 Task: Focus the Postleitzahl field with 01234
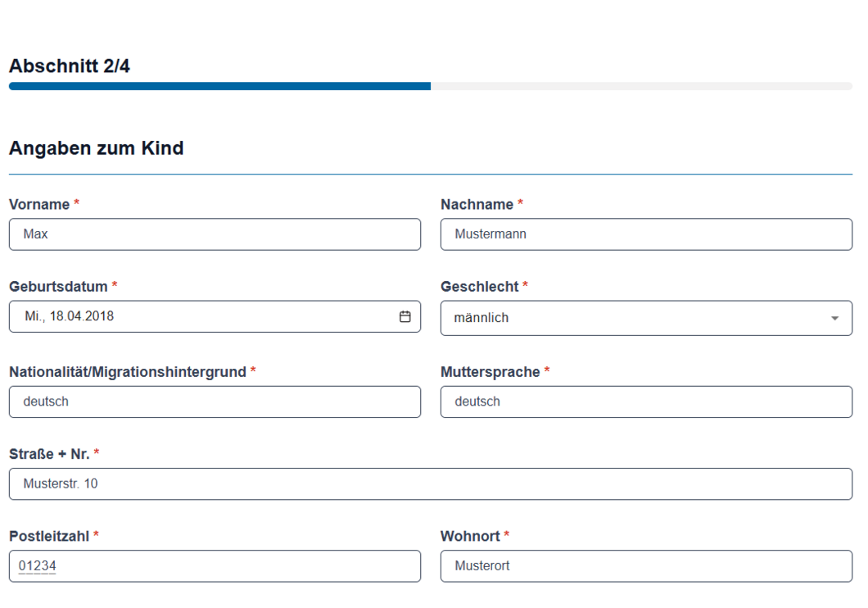tap(215, 566)
